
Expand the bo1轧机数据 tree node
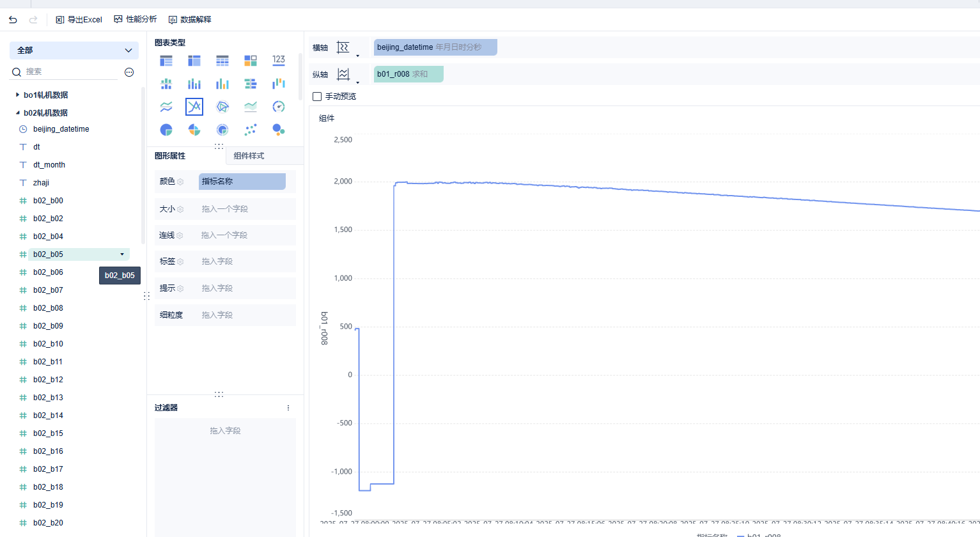[17, 95]
